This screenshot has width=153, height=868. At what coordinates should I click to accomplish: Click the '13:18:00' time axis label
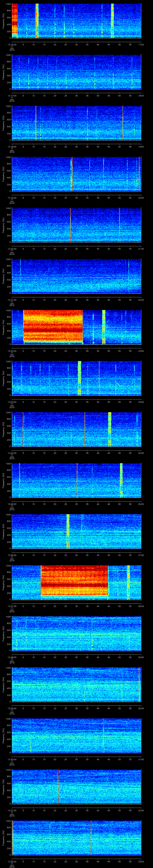tap(12, 147)
